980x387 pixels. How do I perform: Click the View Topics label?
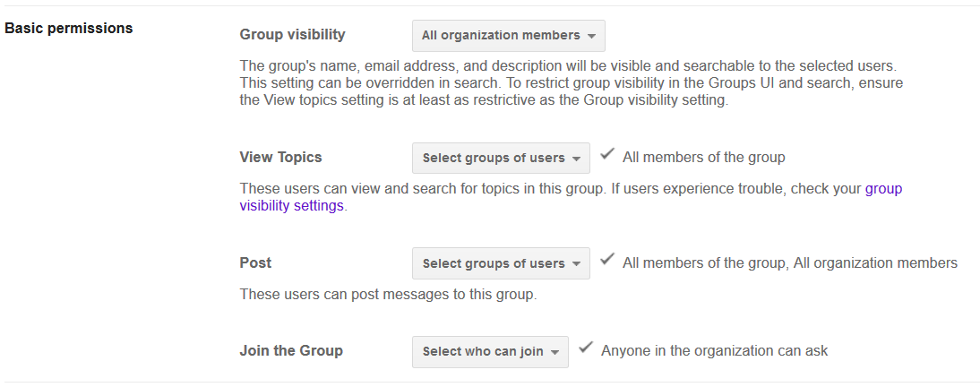point(280,157)
